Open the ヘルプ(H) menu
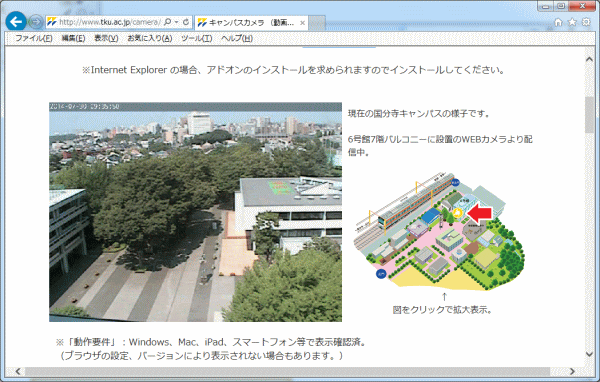This screenshot has width=600, height=382. [237, 38]
